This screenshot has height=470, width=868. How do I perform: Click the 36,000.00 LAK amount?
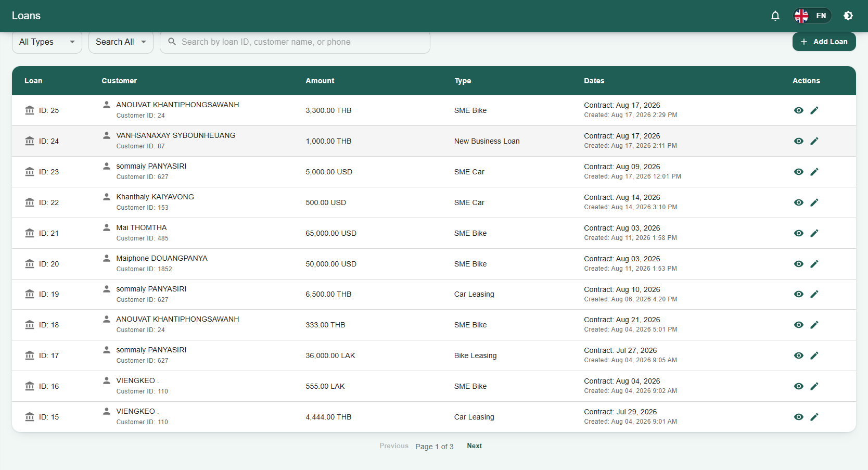330,355
